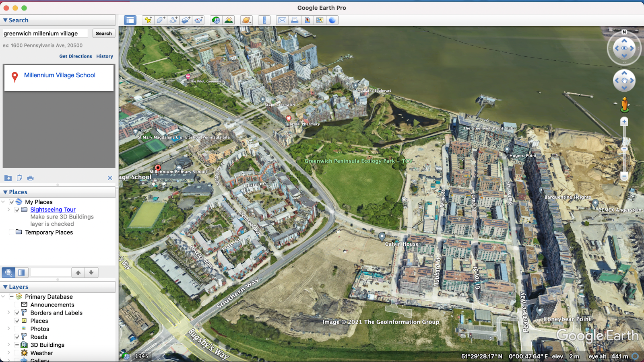This screenshot has height=362, width=644.
Task: Click the zoom slider track
Action: (x=624, y=149)
